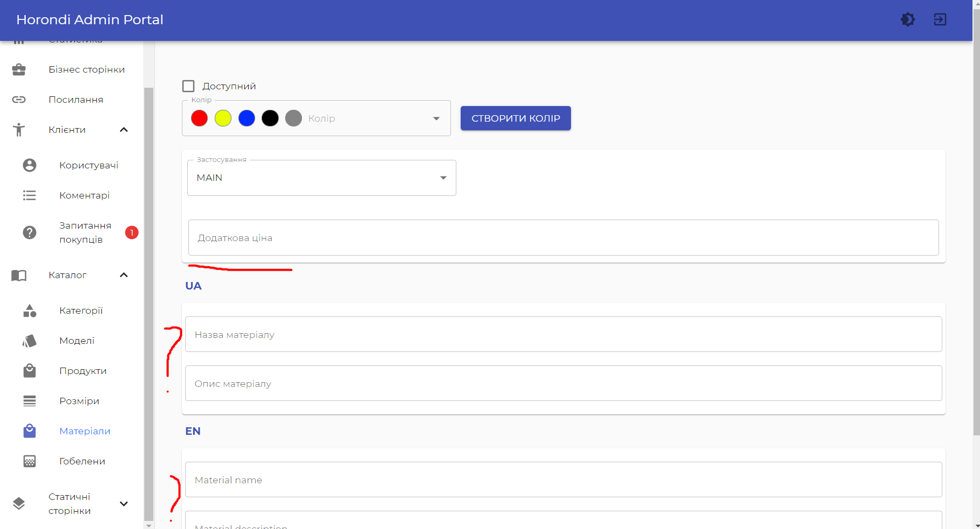Select the yellow color swatch
Image resolution: width=980 pixels, height=529 pixels.
[223, 118]
